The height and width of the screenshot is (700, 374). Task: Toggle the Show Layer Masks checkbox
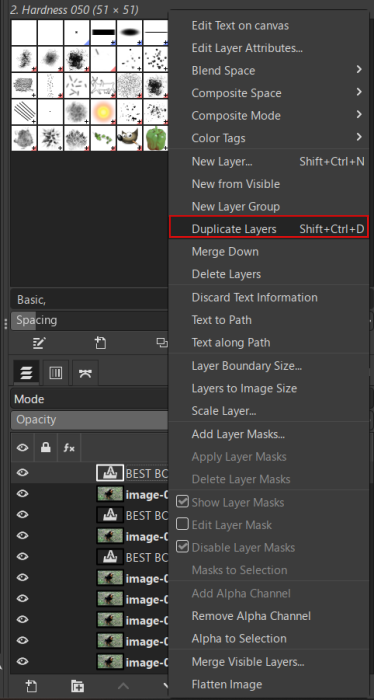182,501
